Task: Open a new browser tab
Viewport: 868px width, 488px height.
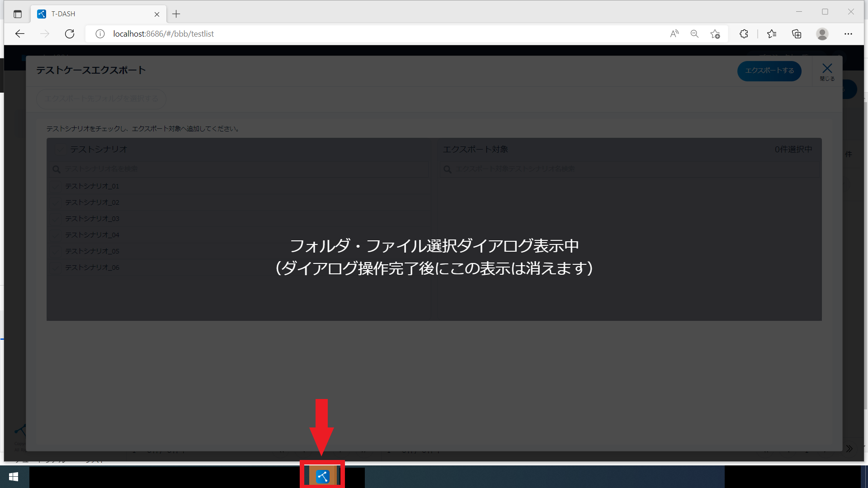Action: click(176, 14)
